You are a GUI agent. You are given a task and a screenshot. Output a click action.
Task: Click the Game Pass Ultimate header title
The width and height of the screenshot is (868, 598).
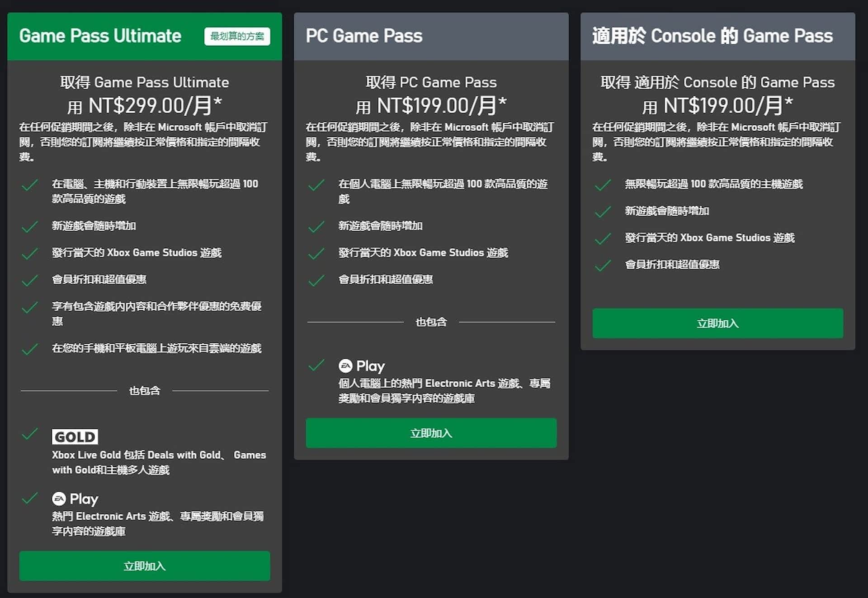point(100,36)
